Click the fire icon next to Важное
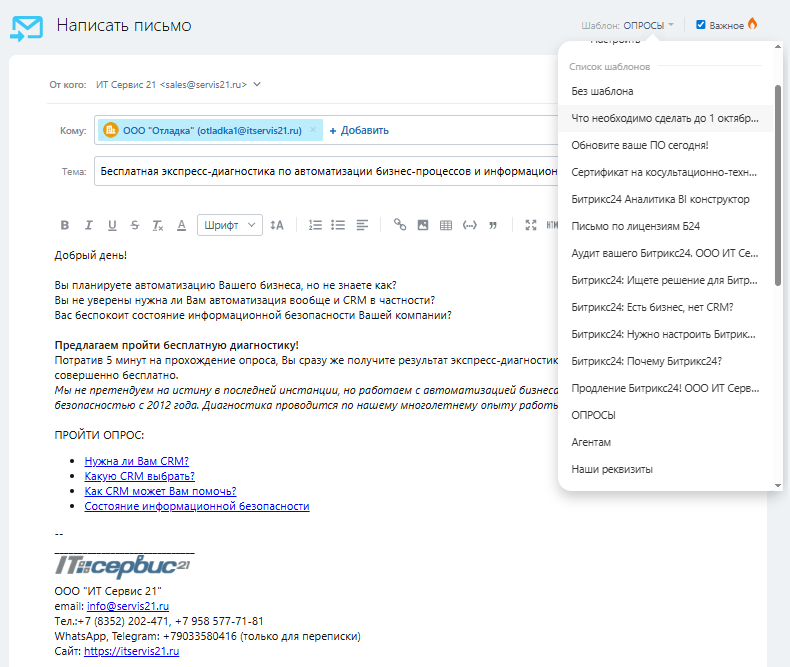 [753, 24]
